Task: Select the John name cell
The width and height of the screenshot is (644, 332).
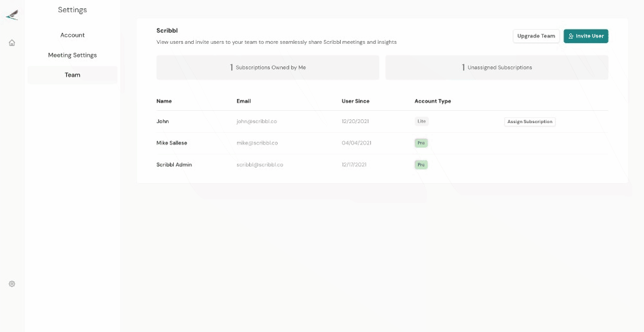Action: pyautogui.click(x=163, y=121)
